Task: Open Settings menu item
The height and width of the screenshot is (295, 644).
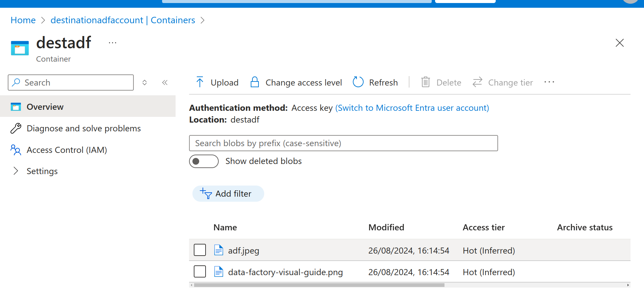Action: click(x=42, y=171)
